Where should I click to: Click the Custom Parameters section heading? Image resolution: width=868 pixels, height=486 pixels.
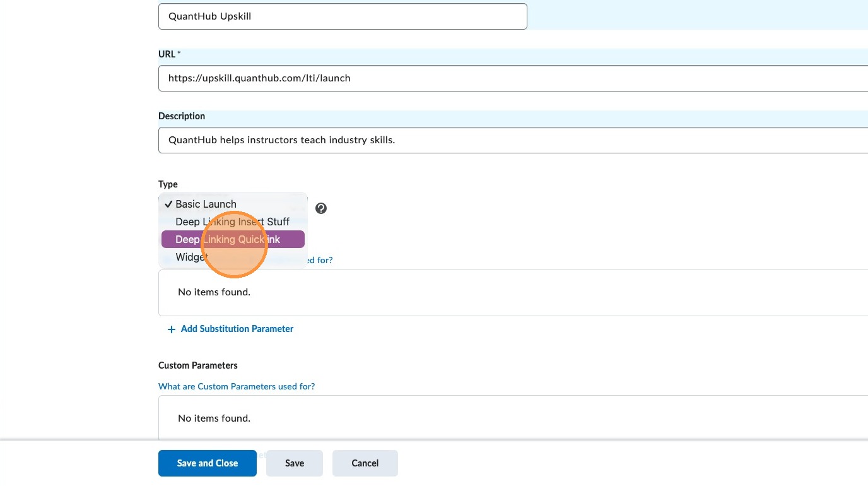point(197,365)
